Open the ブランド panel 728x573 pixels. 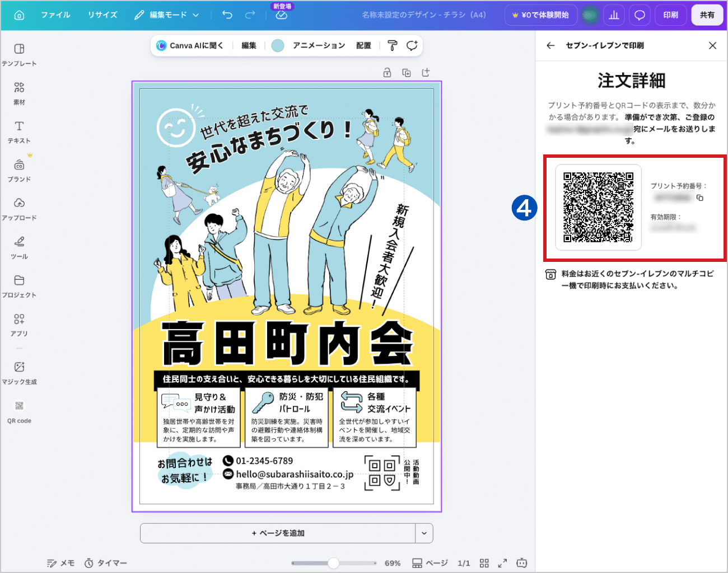19,171
